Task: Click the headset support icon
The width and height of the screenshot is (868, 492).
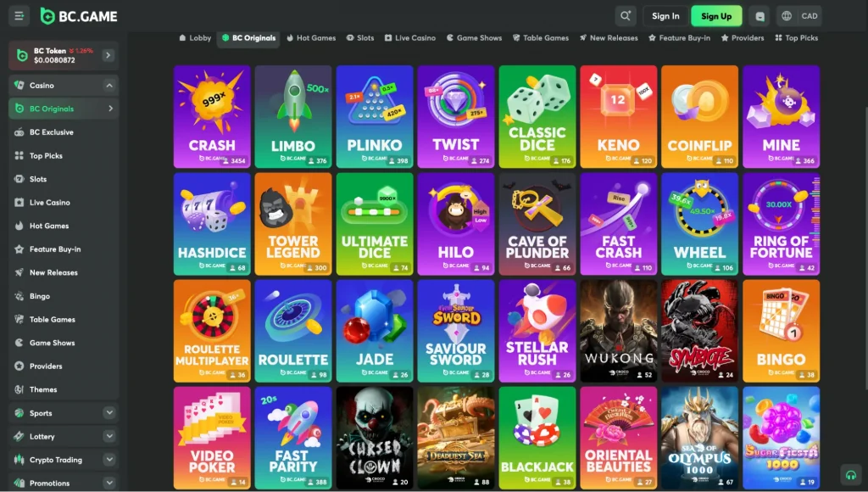Action: pos(850,475)
